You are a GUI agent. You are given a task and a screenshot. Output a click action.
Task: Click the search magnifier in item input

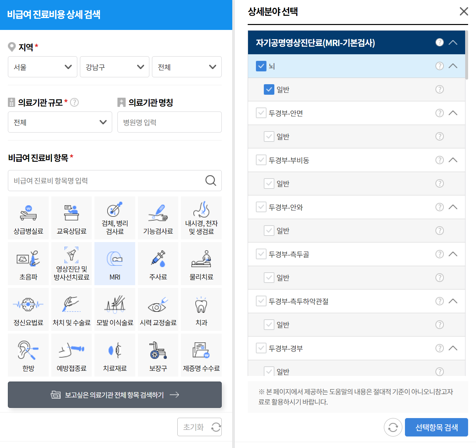(211, 181)
